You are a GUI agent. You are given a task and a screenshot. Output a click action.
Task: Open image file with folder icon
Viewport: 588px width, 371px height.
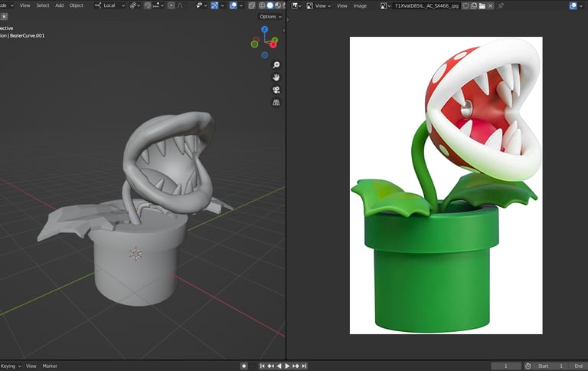(482, 5)
